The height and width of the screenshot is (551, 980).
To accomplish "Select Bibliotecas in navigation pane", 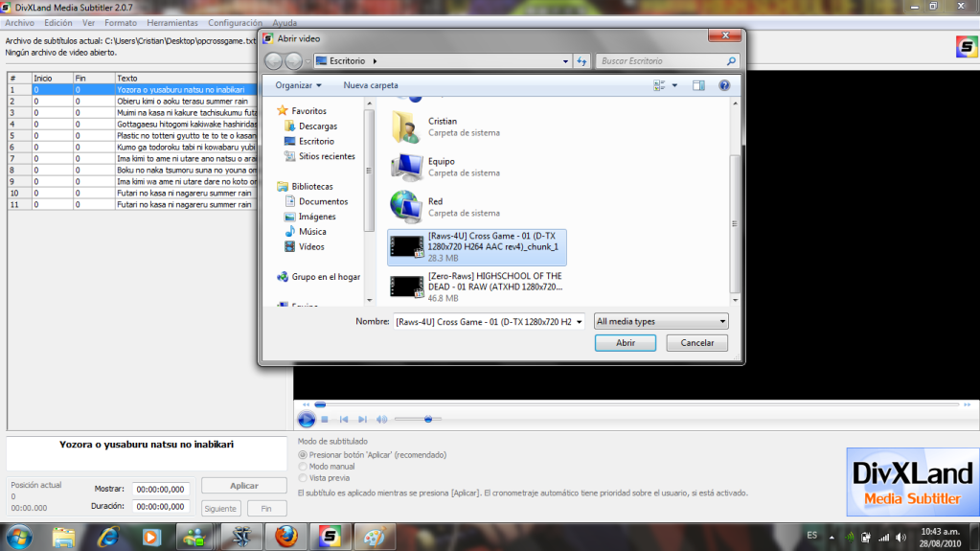I will point(305,186).
